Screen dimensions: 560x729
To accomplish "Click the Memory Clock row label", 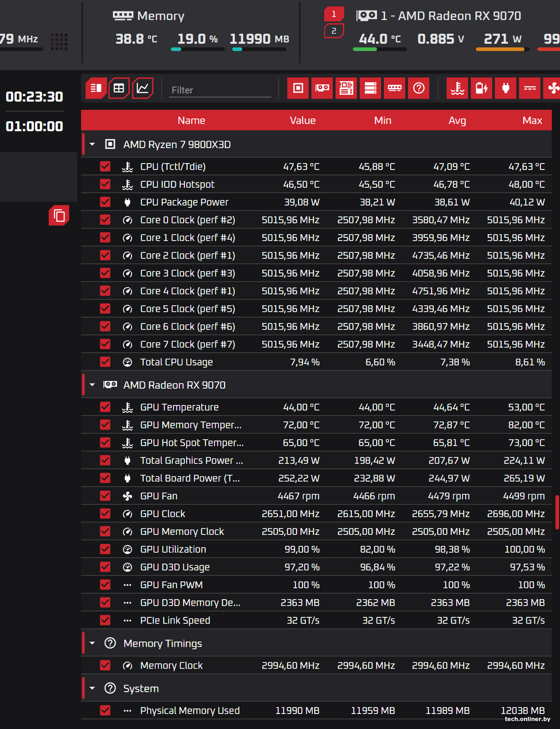I will pyautogui.click(x=171, y=665).
